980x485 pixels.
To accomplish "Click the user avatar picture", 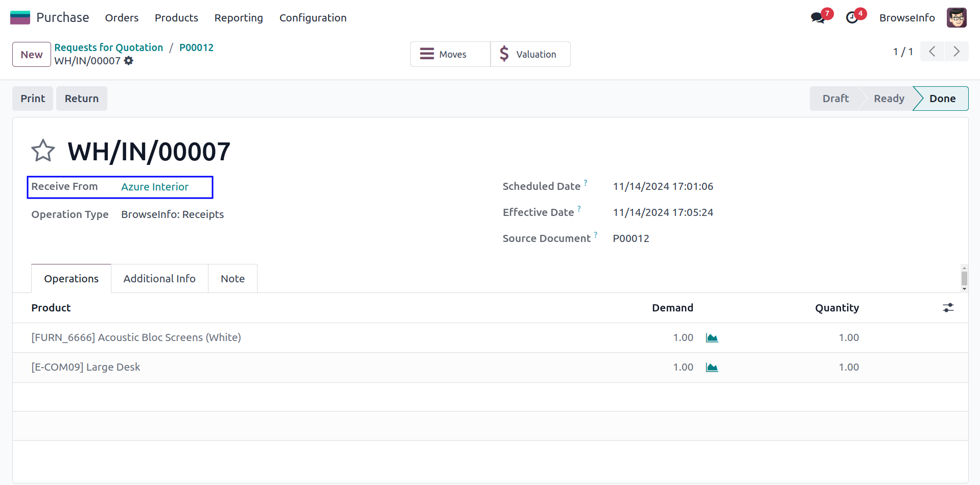I will coord(956,18).
